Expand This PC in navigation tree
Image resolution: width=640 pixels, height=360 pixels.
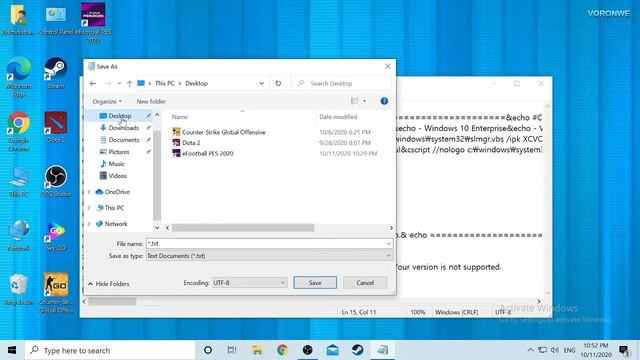[x=89, y=208]
